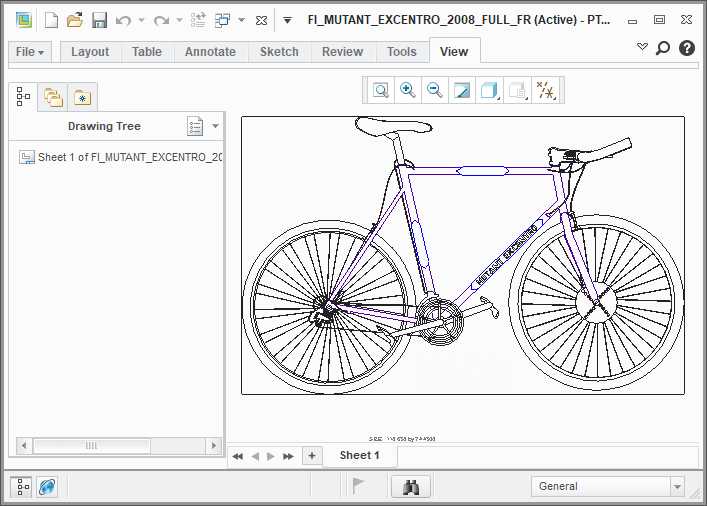Create a new file with New icon
Viewport: 707px width, 506px height.
[51, 20]
